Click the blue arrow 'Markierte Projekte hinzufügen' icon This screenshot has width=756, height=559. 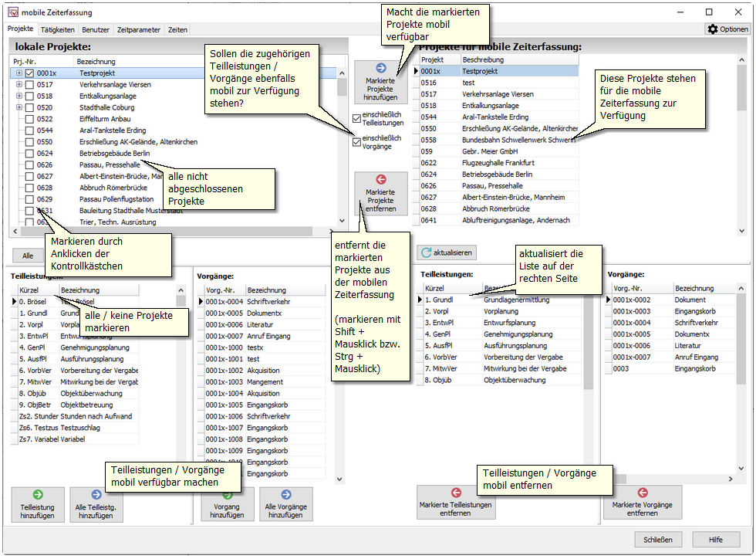[380, 68]
